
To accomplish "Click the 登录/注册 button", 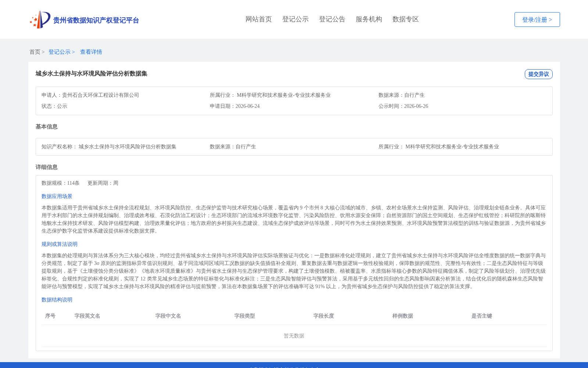I will [x=537, y=20].
